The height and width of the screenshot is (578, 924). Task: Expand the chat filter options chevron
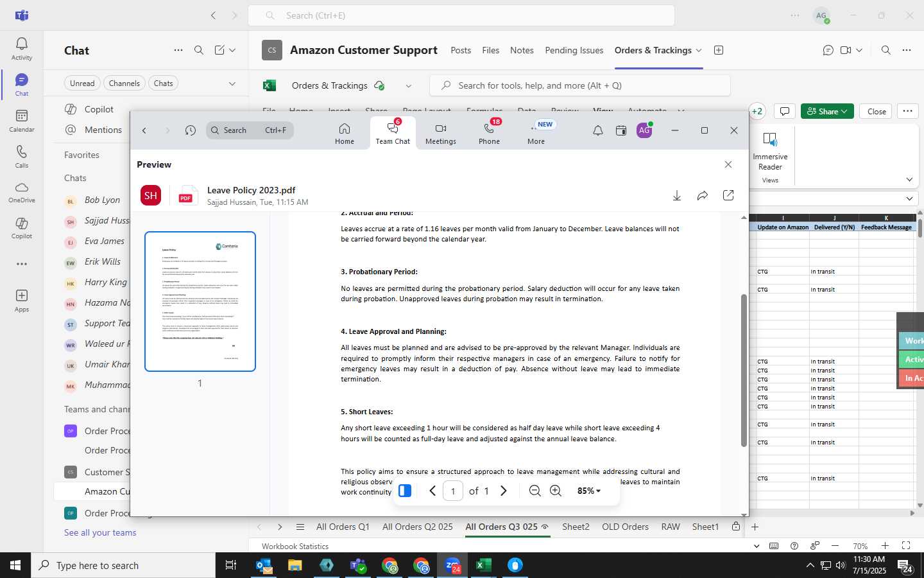pos(232,83)
